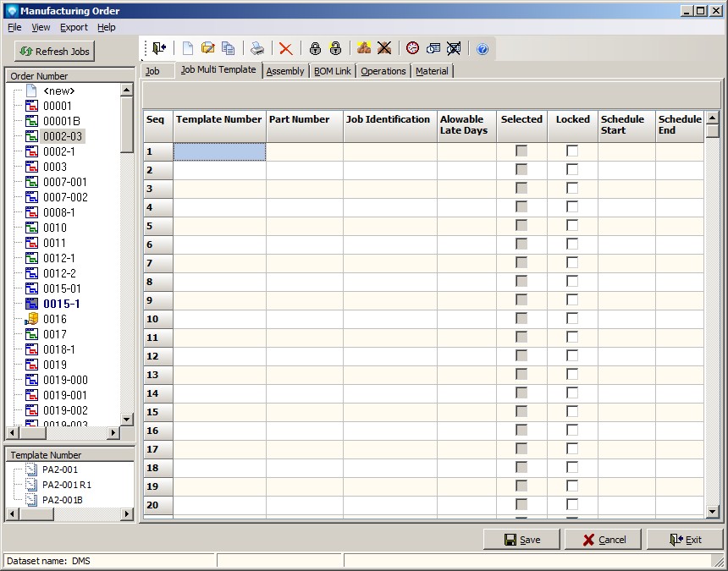This screenshot has width=728, height=571.
Task: Select order 0015-1 in the tree
Action: (x=61, y=304)
